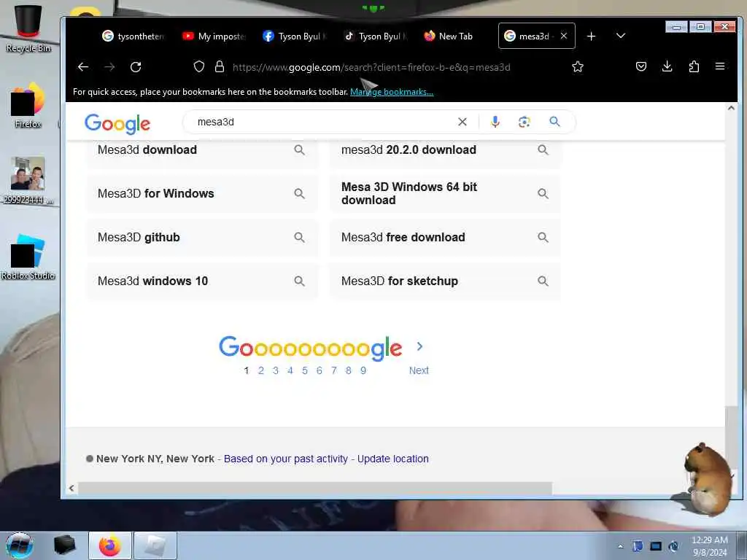
Task: Open Firefox application hamburger menu
Action: 720,66
